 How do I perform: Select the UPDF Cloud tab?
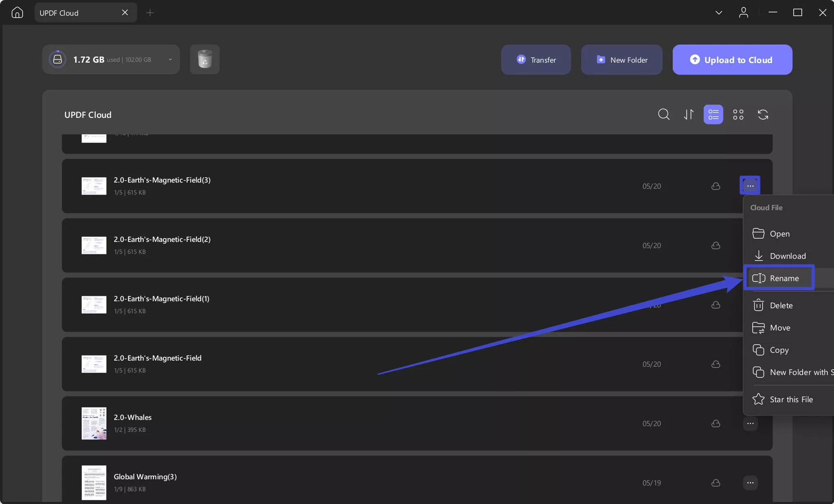coord(86,13)
